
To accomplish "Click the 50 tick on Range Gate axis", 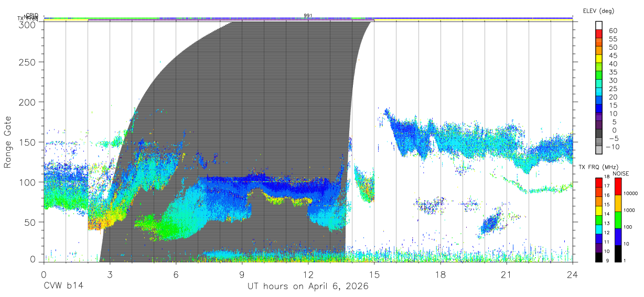I will pyautogui.click(x=30, y=222).
